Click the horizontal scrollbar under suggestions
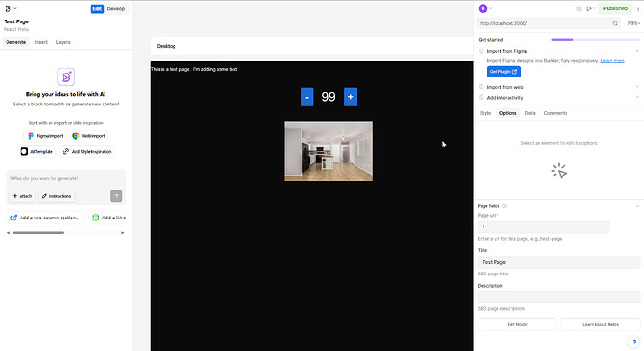 (x=38, y=232)
